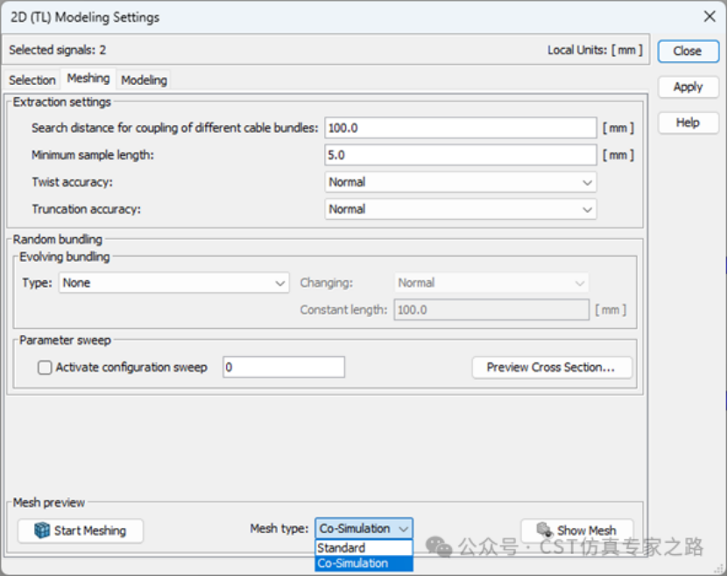Select Standard in Mesh type list
The image size is (728, 576).
[x=364, y=548]
